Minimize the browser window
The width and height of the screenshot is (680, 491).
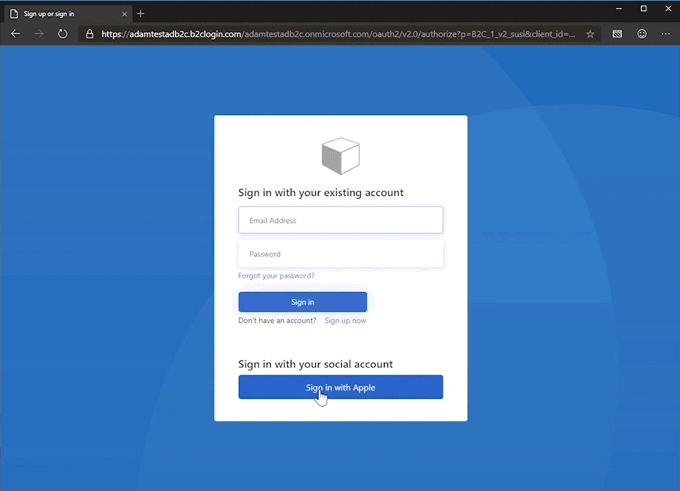[x=619, y=9]
